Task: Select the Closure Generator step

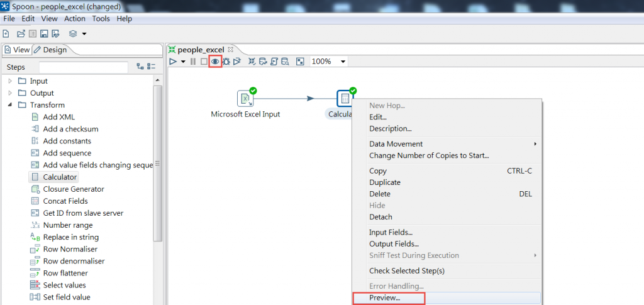Action: pyautogui.click(x=74, y=189)
